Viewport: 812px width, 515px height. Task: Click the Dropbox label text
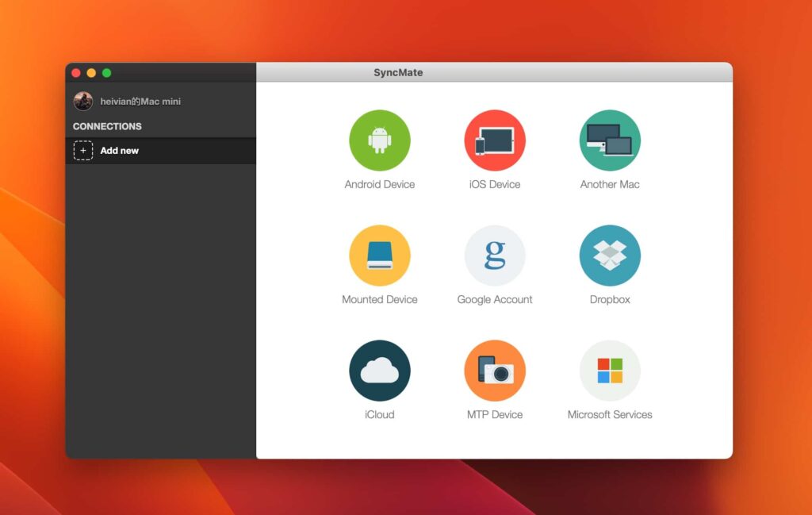pyautogui.click(x=609, y=299)
